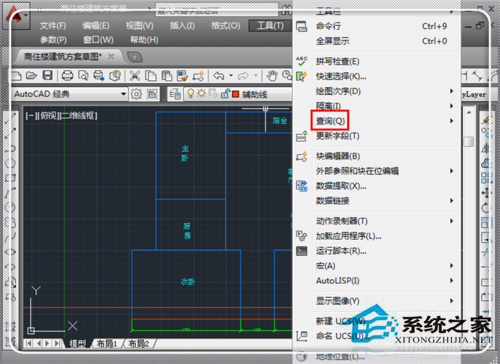Select the Revision Cloud draw tool

(x=10, y=222)
